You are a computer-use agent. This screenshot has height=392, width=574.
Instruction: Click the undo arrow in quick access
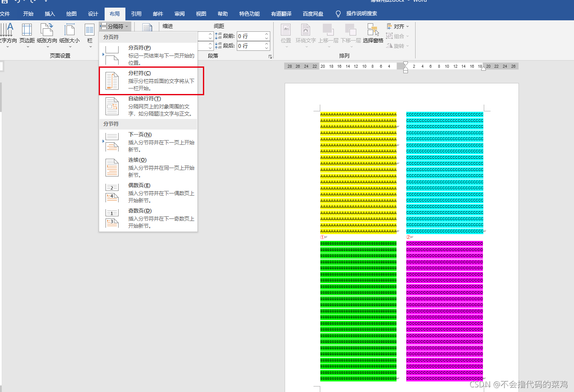[x=17, y=1]
